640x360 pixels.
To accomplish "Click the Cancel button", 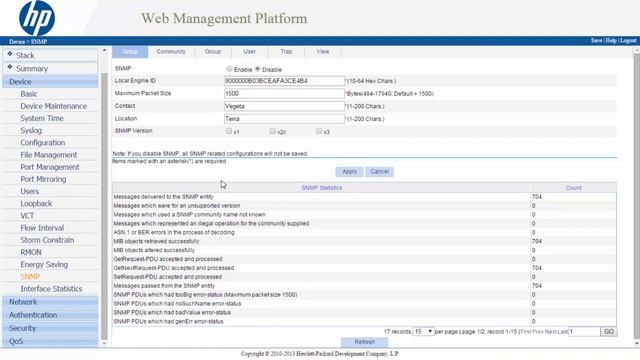I will tap(380, 172).
